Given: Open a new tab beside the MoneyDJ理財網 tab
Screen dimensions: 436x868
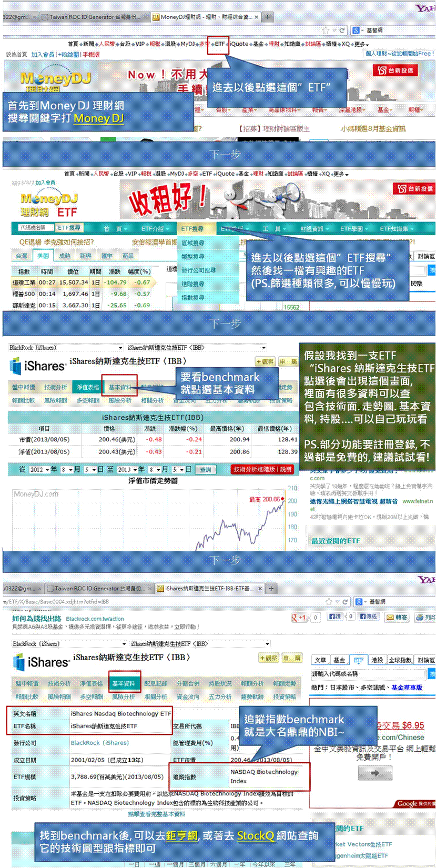Looking at the screenshot, I should coord(267,17).
